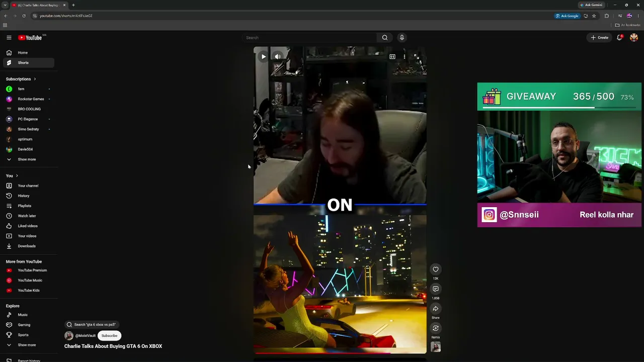Image resolution: width=644 pixels, height=362 pixels.
Task: Click the 'gta 6 xbox vs ps5' search suggestion
Action: (92, 325)
